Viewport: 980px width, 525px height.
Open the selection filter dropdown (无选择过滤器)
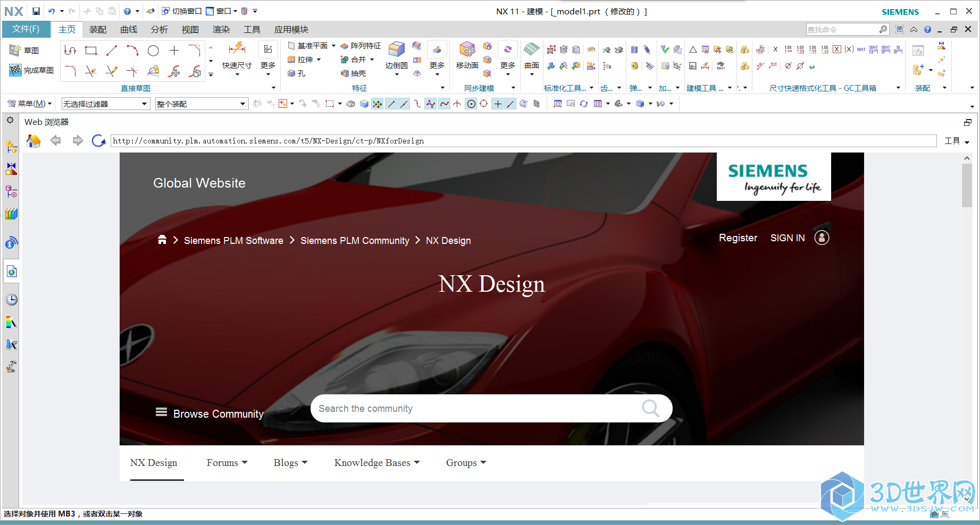point(105,104)
